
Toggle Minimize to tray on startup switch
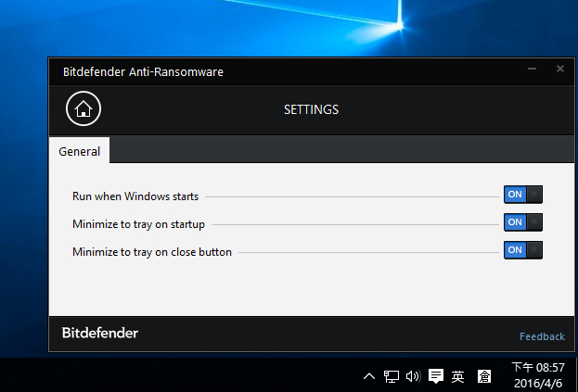click(x=523, y=222)
